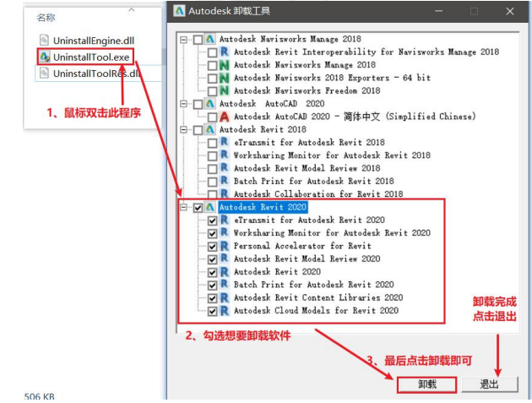Click Personal Accelerator for Revit icon

pyautogui.click(x=225, y=246)
